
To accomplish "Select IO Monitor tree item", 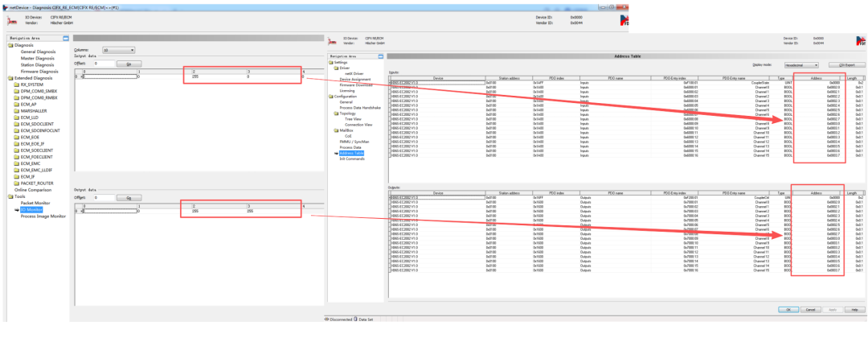I will [x=31, y=209].
